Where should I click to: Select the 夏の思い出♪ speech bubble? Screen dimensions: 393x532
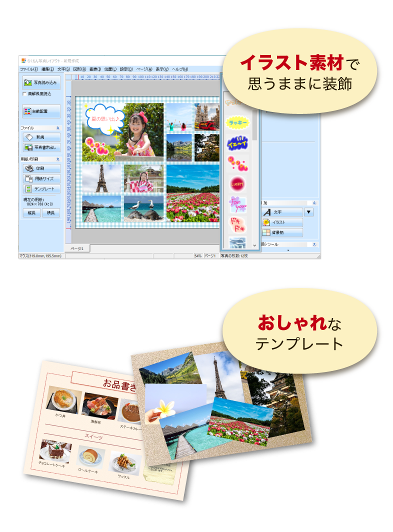click(104, 118)
